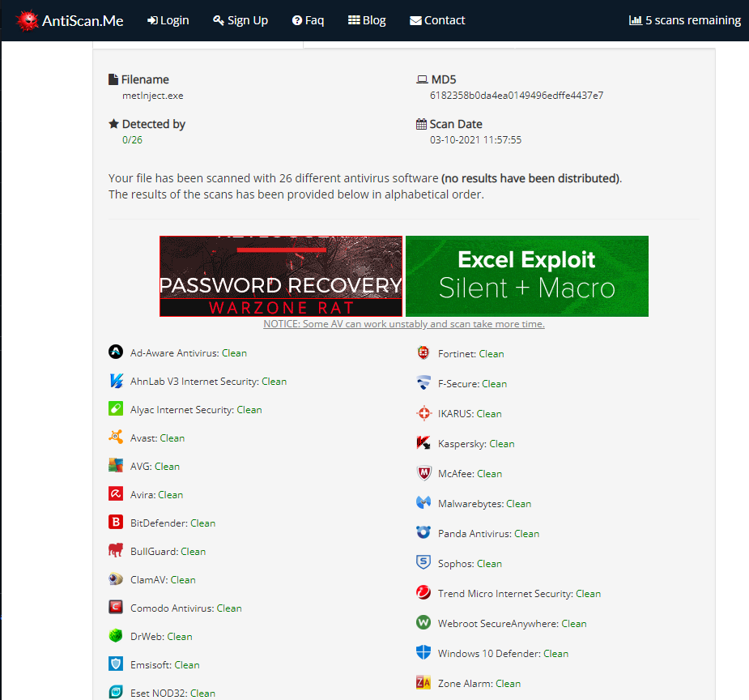Screen dimensions: 749x700
Task: Click the Filename file icon
Action: click(x=113, y=79)
